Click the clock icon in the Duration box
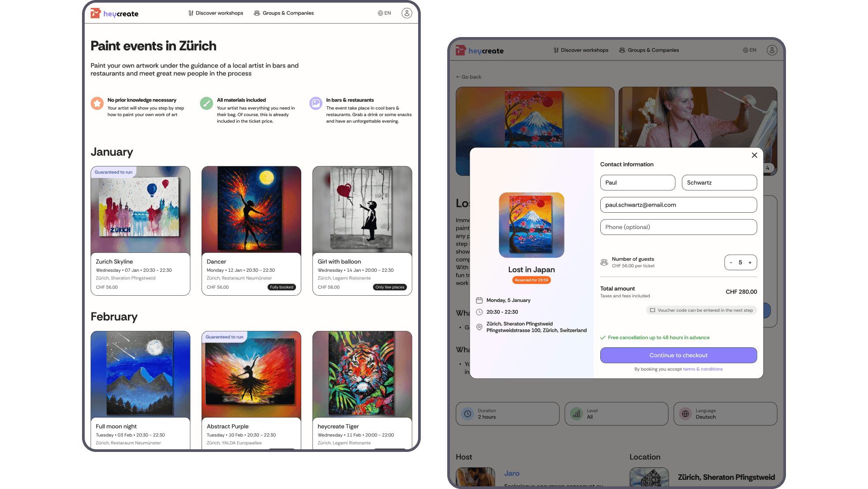Viewport: 868px width, 489px height. pos(468,414)
